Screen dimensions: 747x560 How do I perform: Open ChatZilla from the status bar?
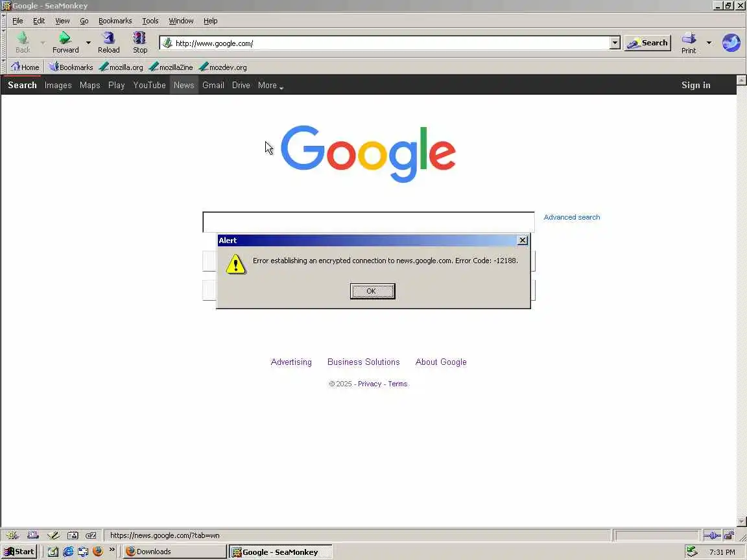point(91,535)
